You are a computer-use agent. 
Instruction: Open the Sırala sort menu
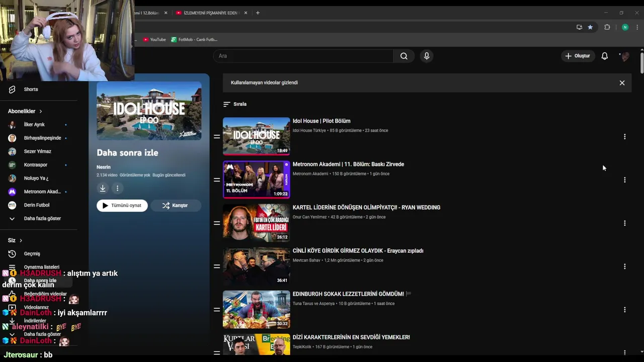(x=235, y=104)
